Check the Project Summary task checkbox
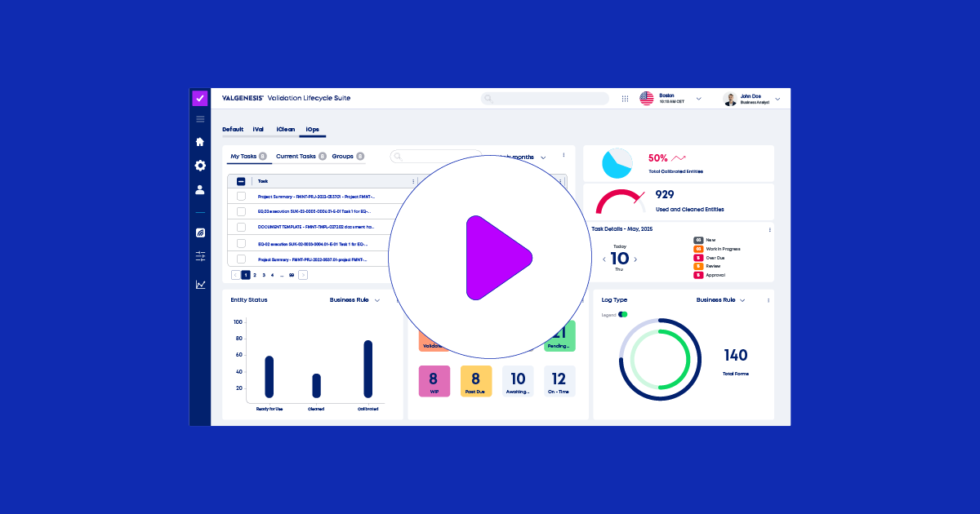This screenshot has height=514, width=980. click(241, 197)
